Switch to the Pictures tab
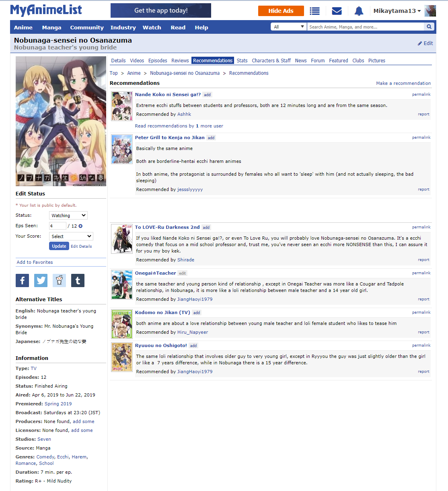Screen dimensions: 448x491 [377, 61]
